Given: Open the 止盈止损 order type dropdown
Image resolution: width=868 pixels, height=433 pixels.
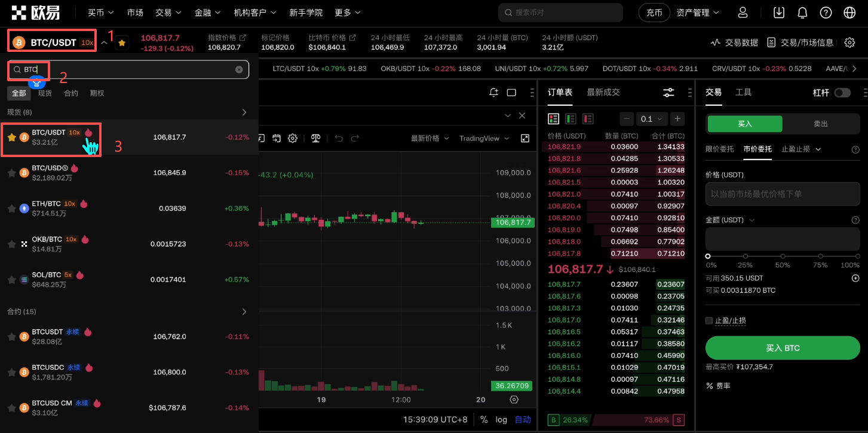Looking at the screenshot, I should coord(801,149).
